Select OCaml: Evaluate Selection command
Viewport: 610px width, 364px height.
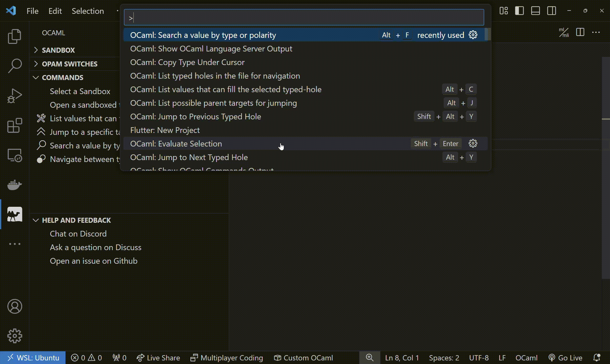(176, 143)
